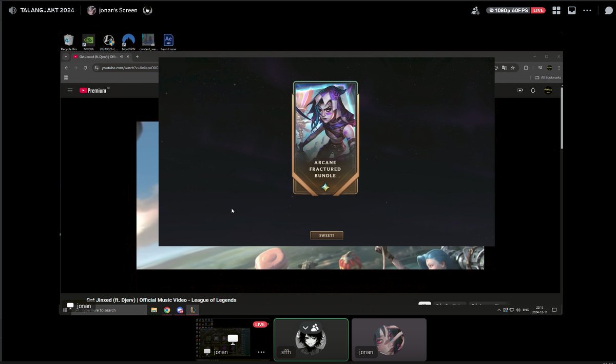Expand Chrome tab search dropdown arrow

coord(66,56)
